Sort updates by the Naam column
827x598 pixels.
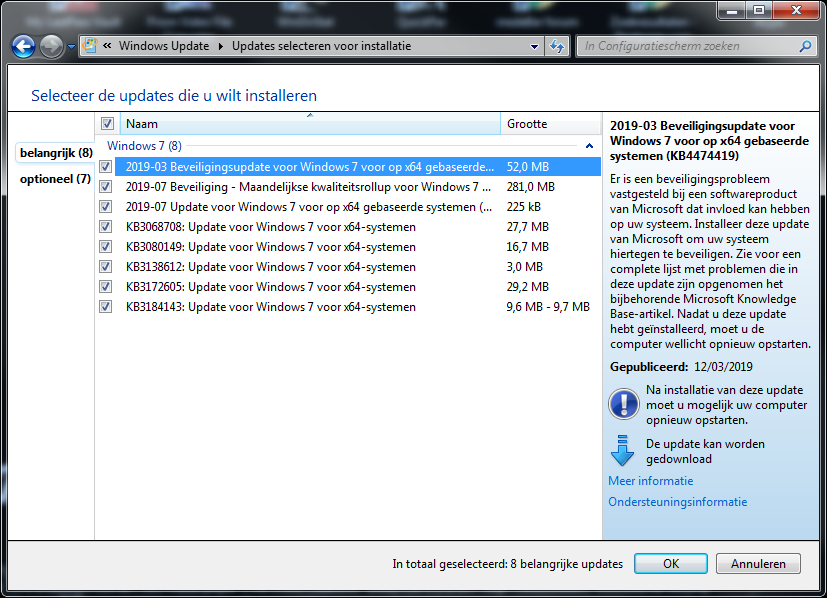click(310, 124)
